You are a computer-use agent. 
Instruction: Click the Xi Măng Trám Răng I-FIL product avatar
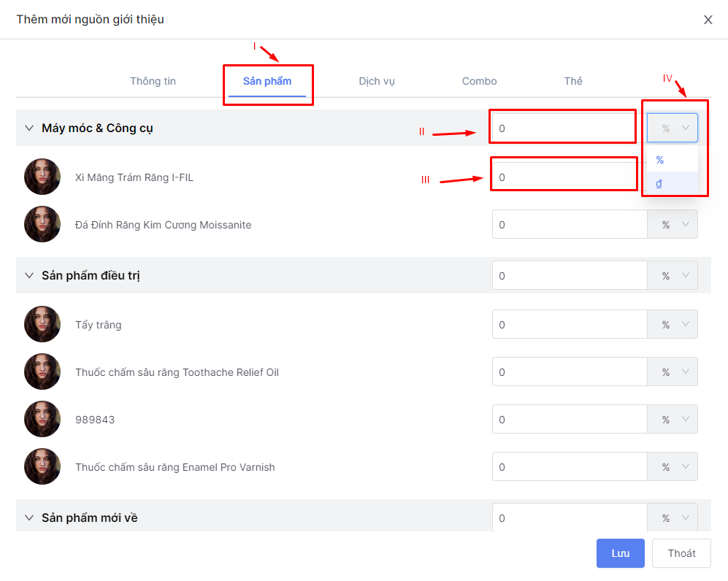point(42,177)
